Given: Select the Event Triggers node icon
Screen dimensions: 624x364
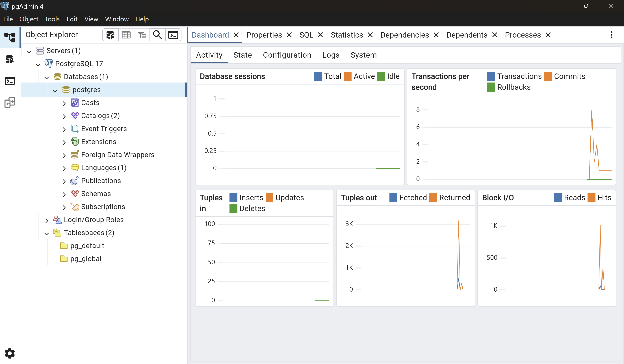Looking at the screenshot, I should click(75, 129).
